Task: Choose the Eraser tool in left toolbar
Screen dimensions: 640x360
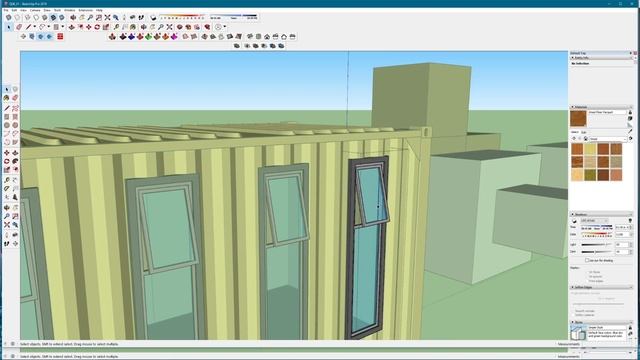Action: [15, 98]
